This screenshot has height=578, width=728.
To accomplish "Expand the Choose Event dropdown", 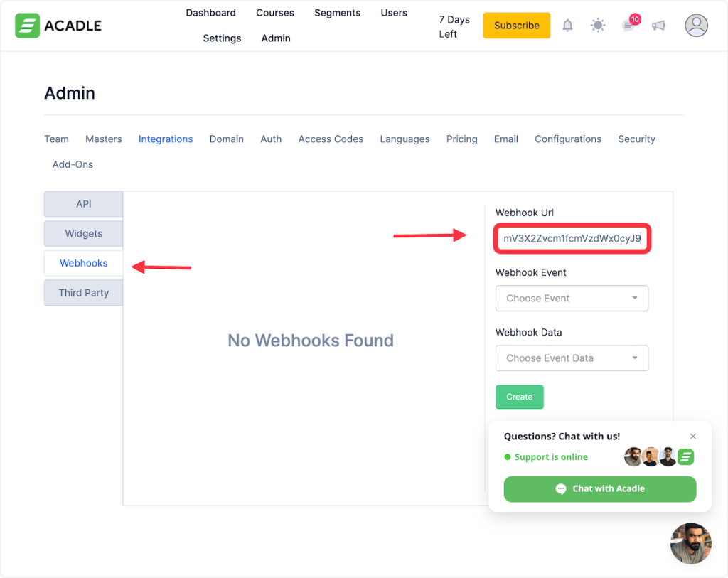I will click(572, 299).
